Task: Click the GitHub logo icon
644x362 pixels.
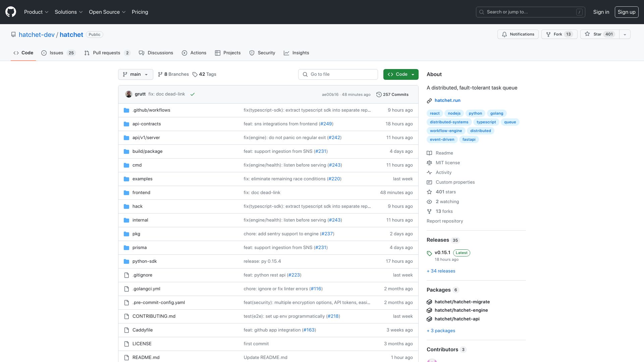Action: (x=11, y=12)
